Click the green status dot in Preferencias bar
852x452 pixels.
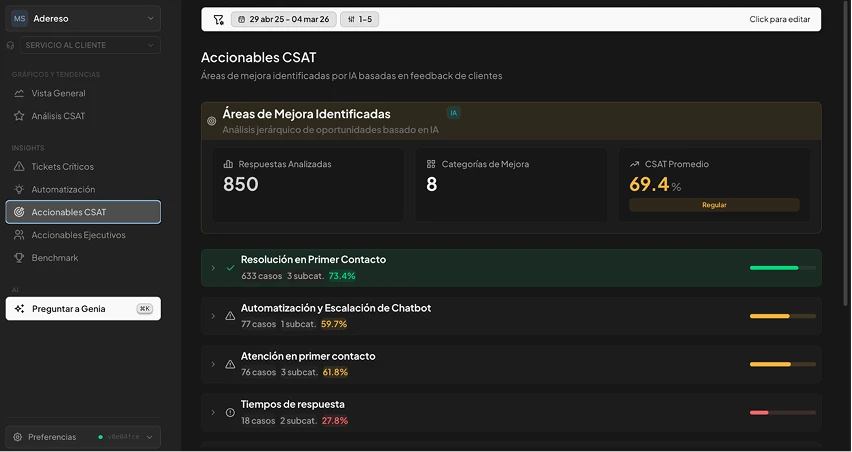click(101, 437)
